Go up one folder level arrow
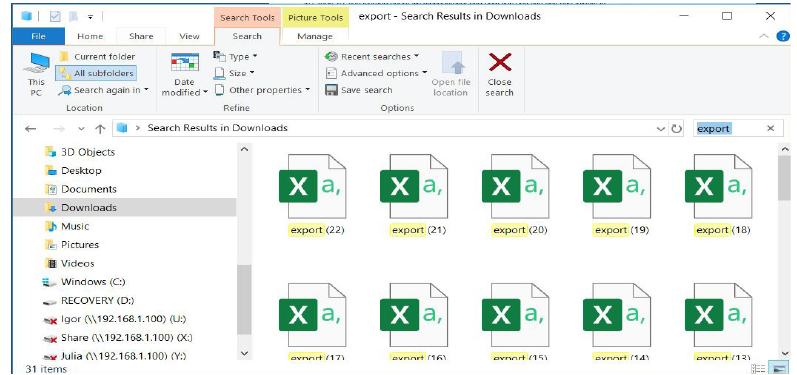The height and width of the screenshot is (375, 797). [100, 129]
